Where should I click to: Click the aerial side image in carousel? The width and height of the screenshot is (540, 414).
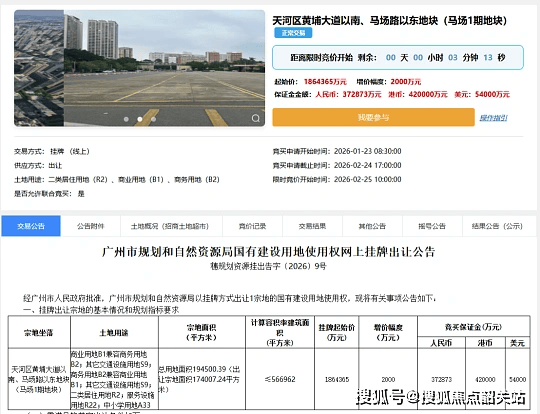pyautogui.click(x=39, y=68)
